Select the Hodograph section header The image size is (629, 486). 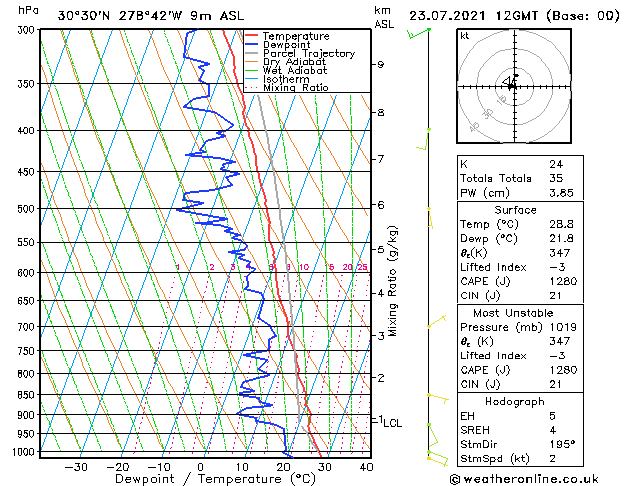511,401
